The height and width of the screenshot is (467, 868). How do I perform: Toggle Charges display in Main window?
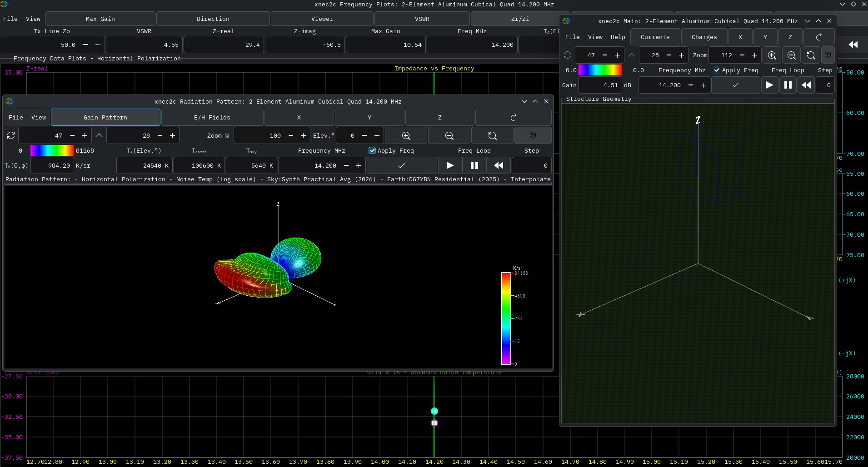[704, 37]
